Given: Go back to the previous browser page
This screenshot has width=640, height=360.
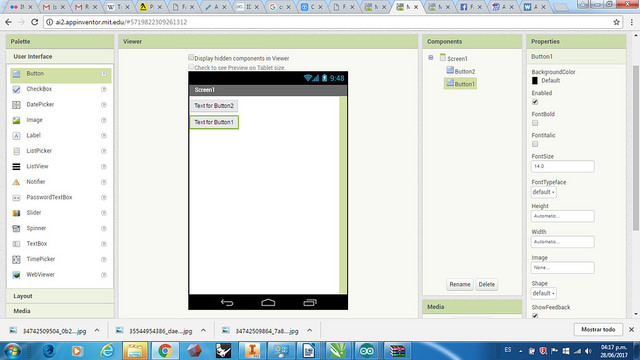Looking at the screenshot, I should click(9, 22).
